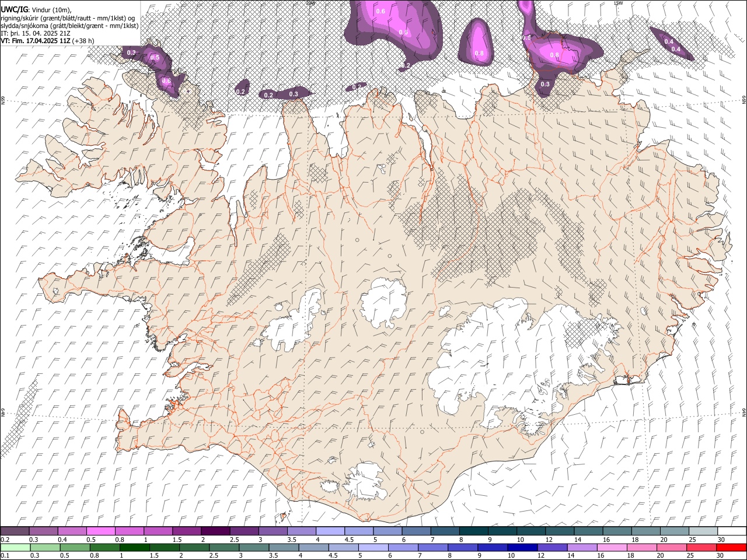Click the 15W longitude label
747x560 pixels.
617,3
